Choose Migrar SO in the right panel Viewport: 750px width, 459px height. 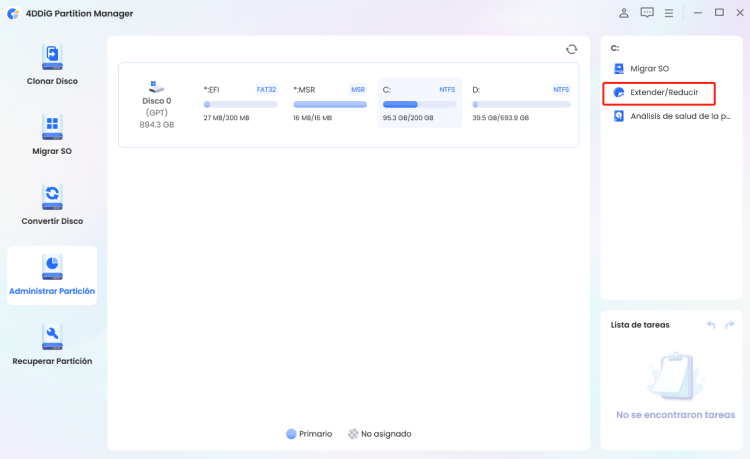(x=649, y=69)
